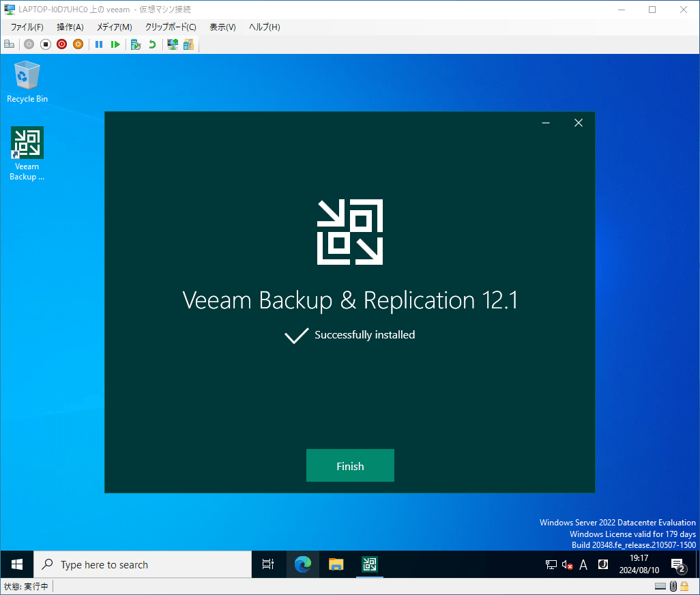Open Task View from the taskbar

pos(268,565)
